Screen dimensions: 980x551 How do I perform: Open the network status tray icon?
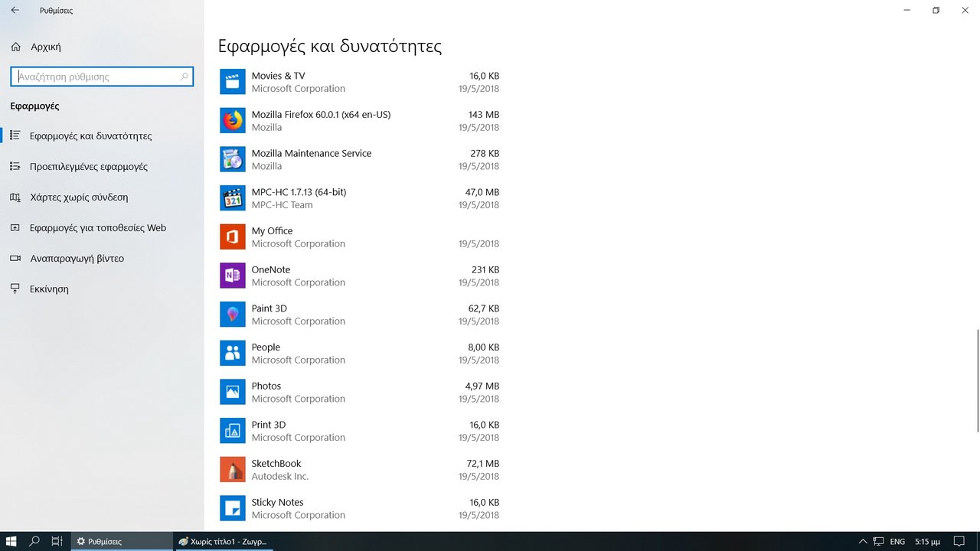[x=879, y=541]
